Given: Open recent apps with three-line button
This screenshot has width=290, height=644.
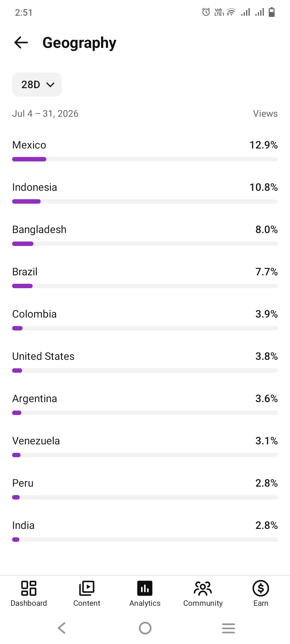Looking at the screenshot, I should (x=228, y=628).
